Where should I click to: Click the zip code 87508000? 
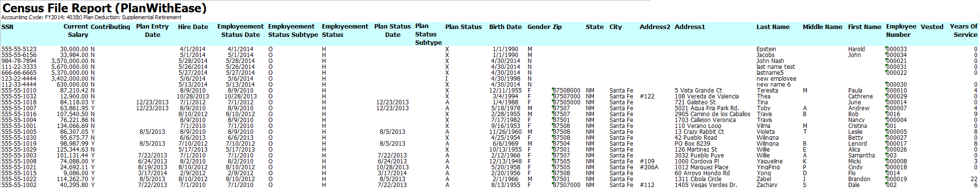coord(566,91)
